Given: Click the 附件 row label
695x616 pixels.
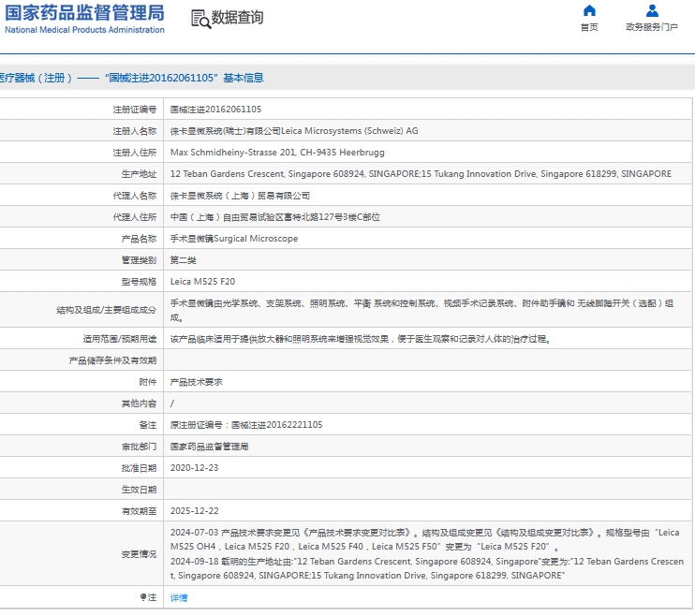Looking at the screenshot, I should 148,382.
